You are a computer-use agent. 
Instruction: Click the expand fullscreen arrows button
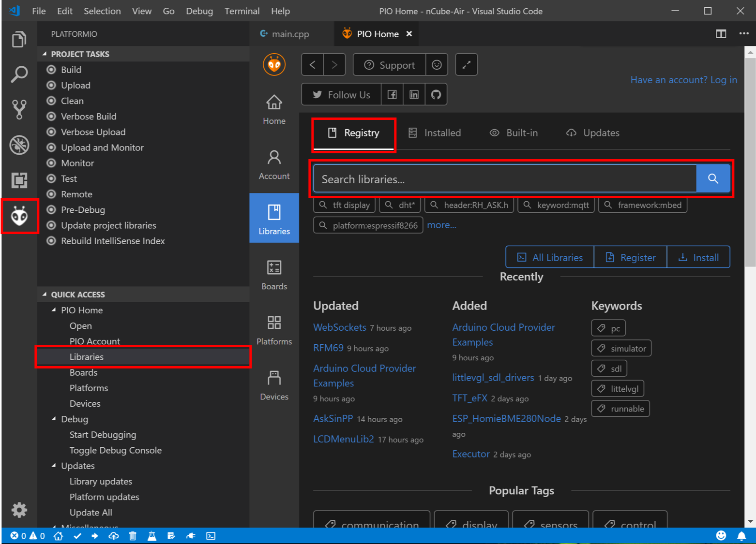pyautogui.click(x=467, y=65)
